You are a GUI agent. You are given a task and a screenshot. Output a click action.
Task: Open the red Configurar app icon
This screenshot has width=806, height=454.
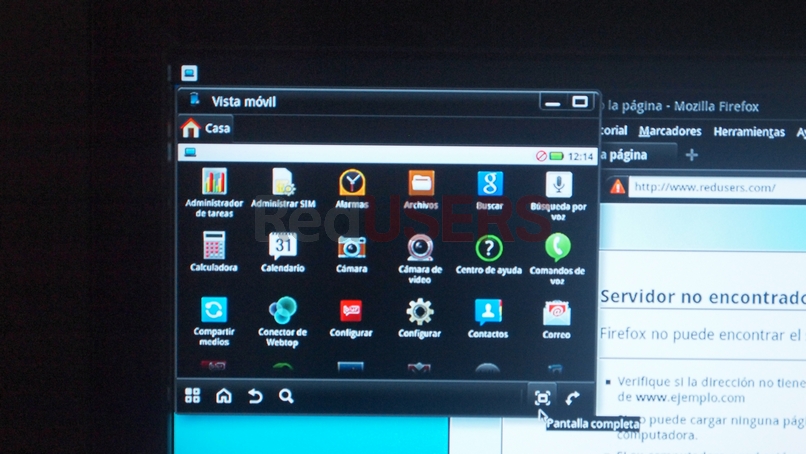tap(351, 318)
